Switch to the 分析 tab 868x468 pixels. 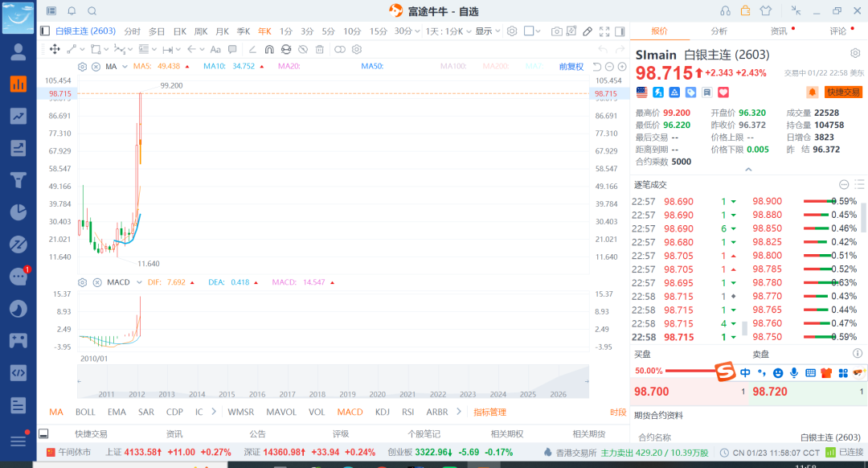719,31
